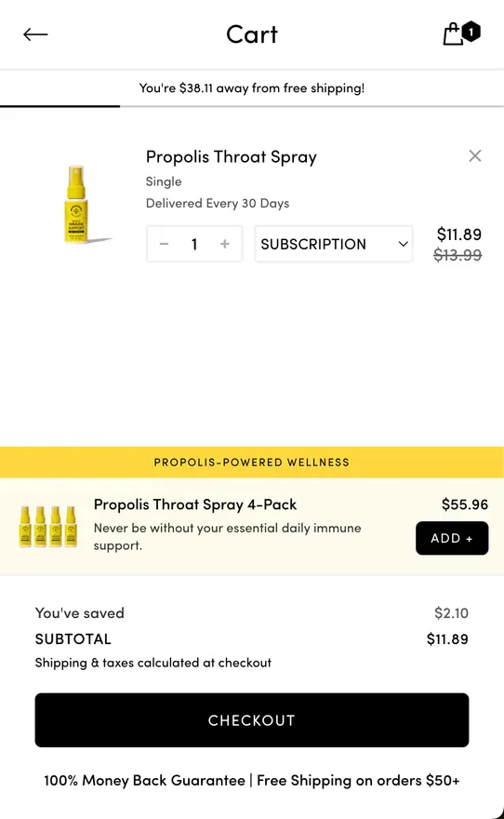Click Propolis Throat Spray 4-Pack title
The height and width of the screenshot is (819, 504).
pos(195,504)
